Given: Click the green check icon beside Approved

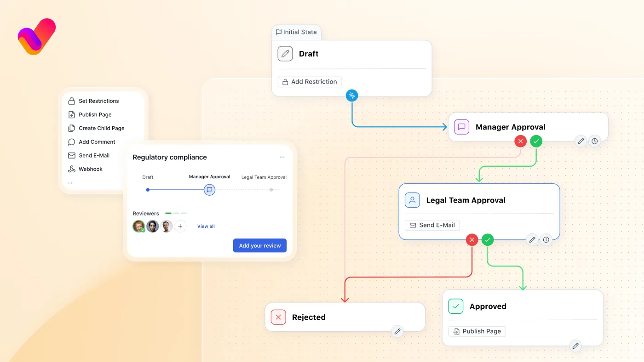Looking at the screenshot, I should 456,306.
